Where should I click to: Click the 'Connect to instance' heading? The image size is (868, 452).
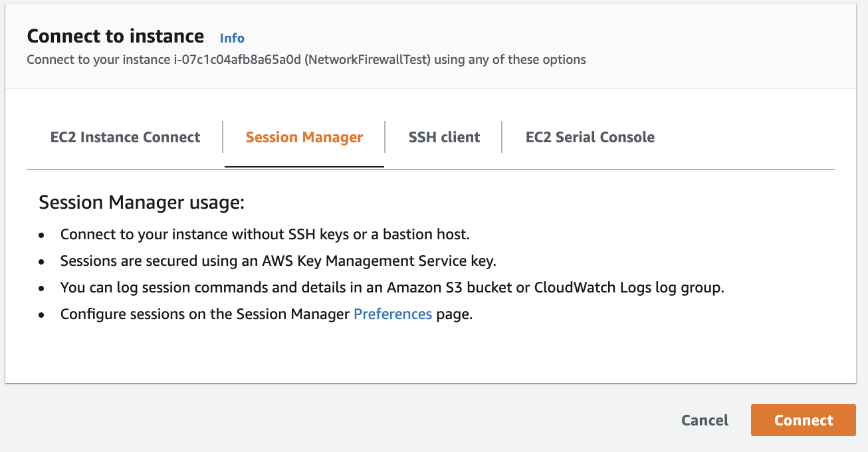pos(116,36)
